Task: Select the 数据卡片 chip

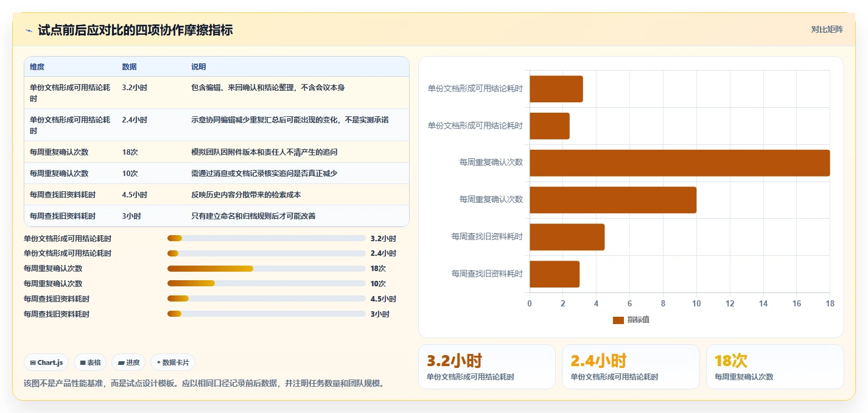Action: pyautogui.click(x=173, y=362)
